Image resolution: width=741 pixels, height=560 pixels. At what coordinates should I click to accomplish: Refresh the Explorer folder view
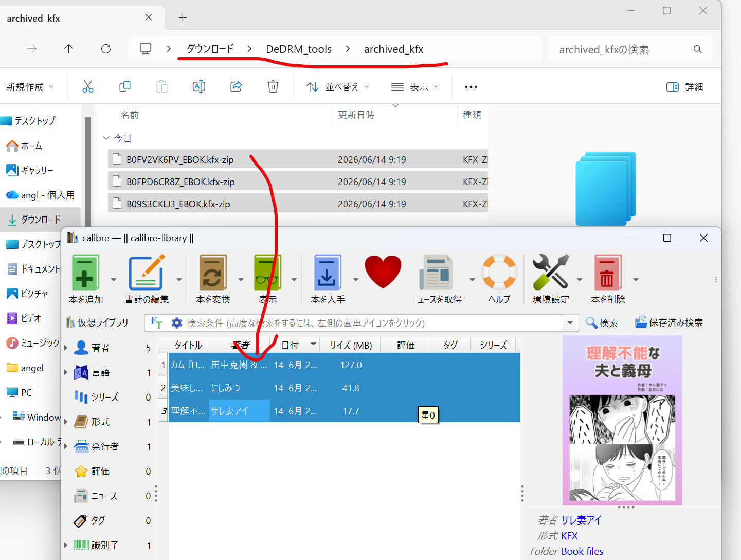106,49
